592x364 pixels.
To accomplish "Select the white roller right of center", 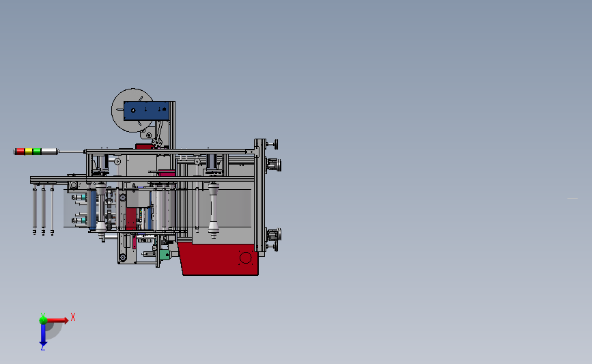I will tap(213, 210).
